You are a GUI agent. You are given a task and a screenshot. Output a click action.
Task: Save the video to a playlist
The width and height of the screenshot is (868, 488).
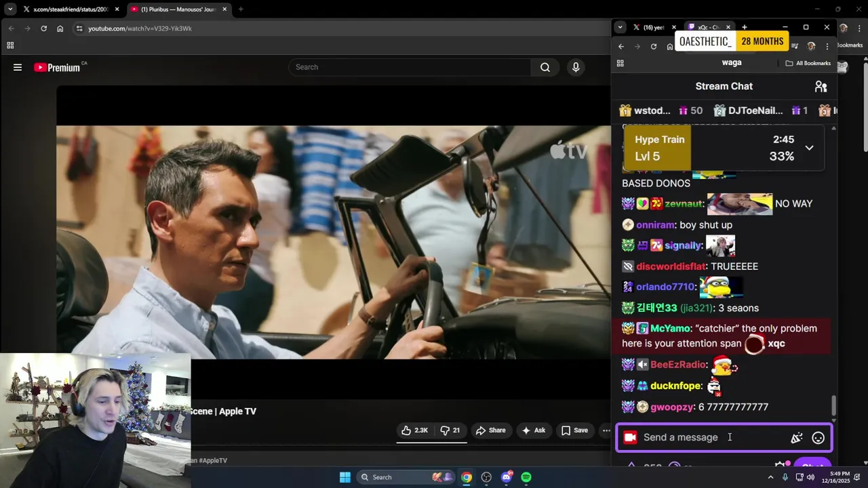coord(574,430)
